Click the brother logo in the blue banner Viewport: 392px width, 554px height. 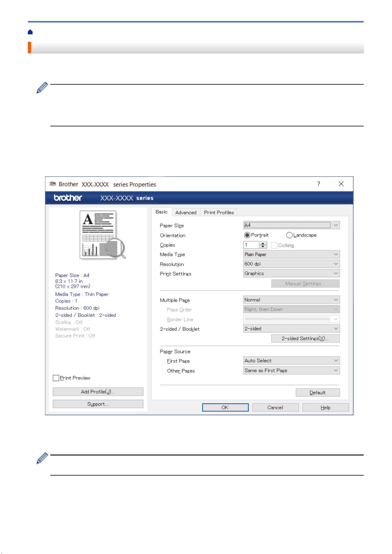[68, 198]
